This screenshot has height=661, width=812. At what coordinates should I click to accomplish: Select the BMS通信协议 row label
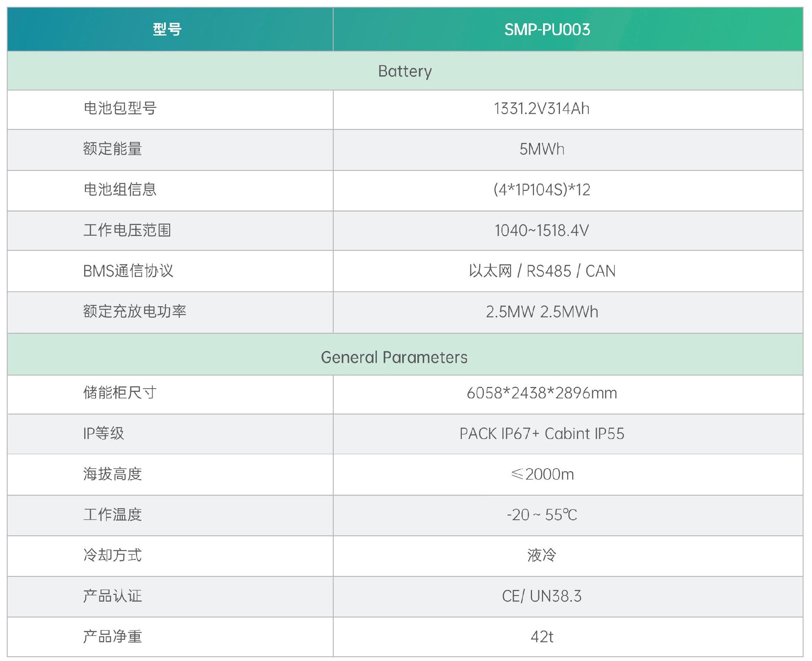(128, 271)
